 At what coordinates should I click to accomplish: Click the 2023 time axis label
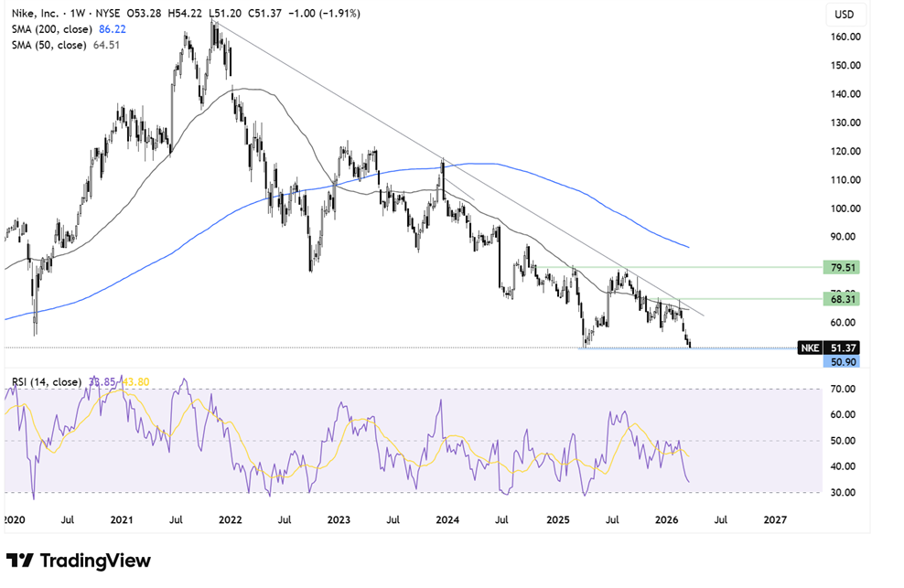click(x=339, y=520)
